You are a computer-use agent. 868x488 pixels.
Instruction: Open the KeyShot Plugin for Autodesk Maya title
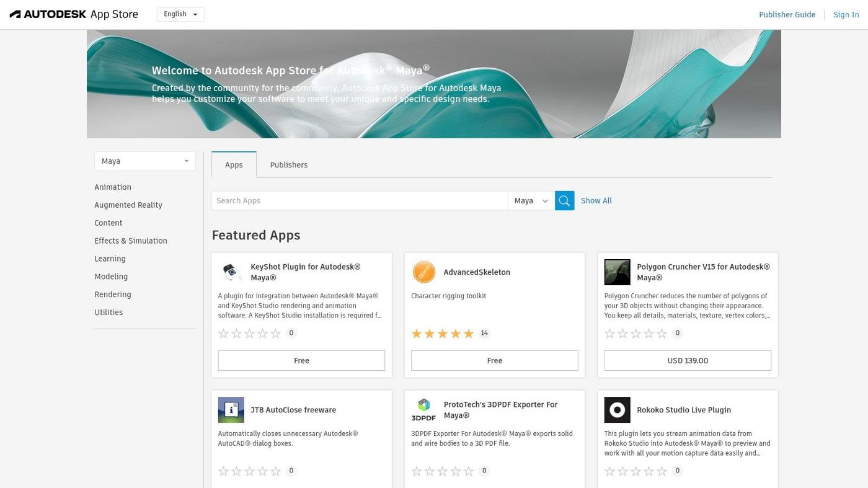(306, 272)
